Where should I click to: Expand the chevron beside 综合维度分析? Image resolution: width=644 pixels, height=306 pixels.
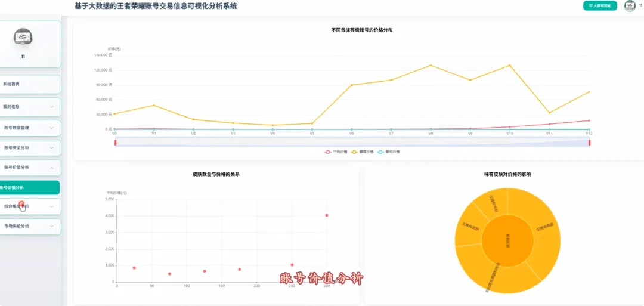pyautogui.click(x=52, y=206)
